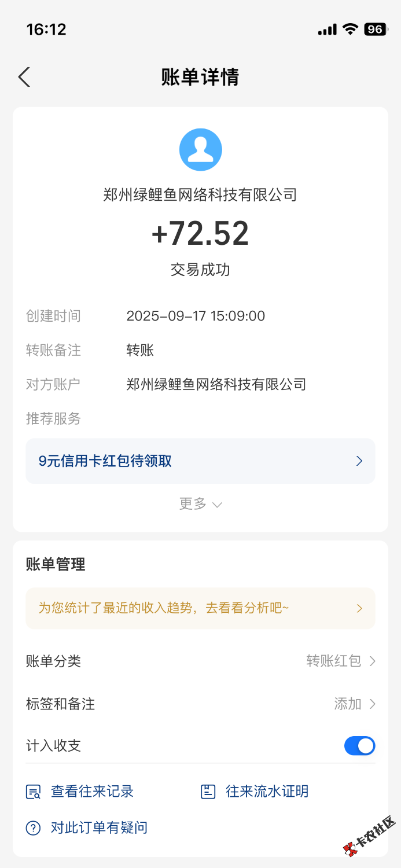Open the 标签和备注 添加 chevron

[x=373, y=704]
